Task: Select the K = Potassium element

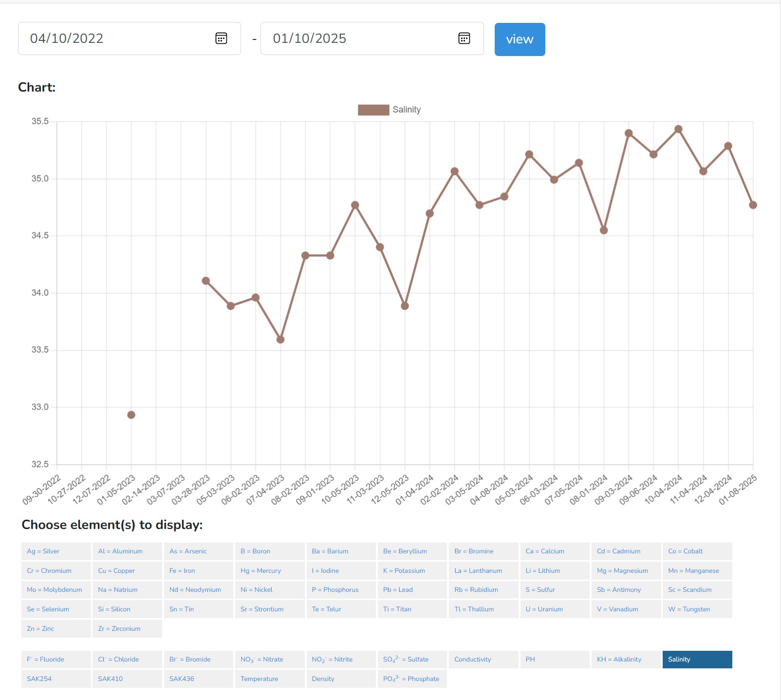Action: [412, 571]
